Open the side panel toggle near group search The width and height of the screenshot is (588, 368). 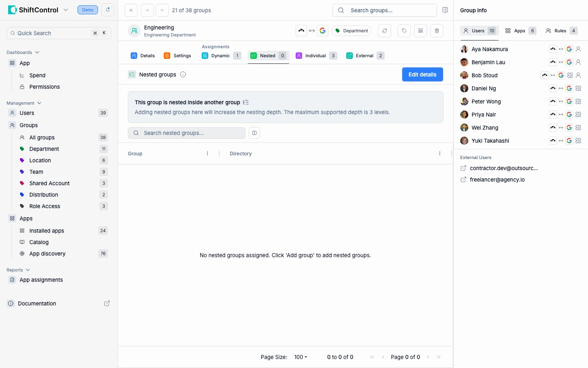445,10
